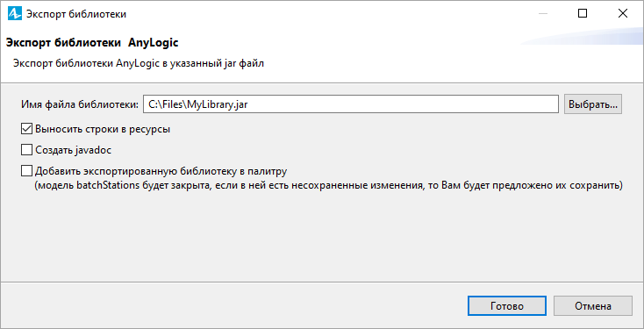Click the Выносить строки в ресурсы label text
Screen dimensions: 644x329
(x=103, y=129)
